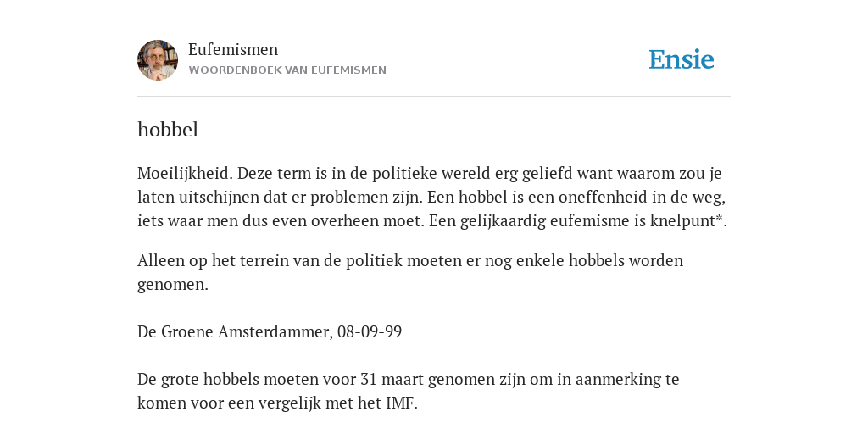Click the word 'genomen.' ending the second paragraph
Screen dimensions: 868x434
click(x=173, y=285)
